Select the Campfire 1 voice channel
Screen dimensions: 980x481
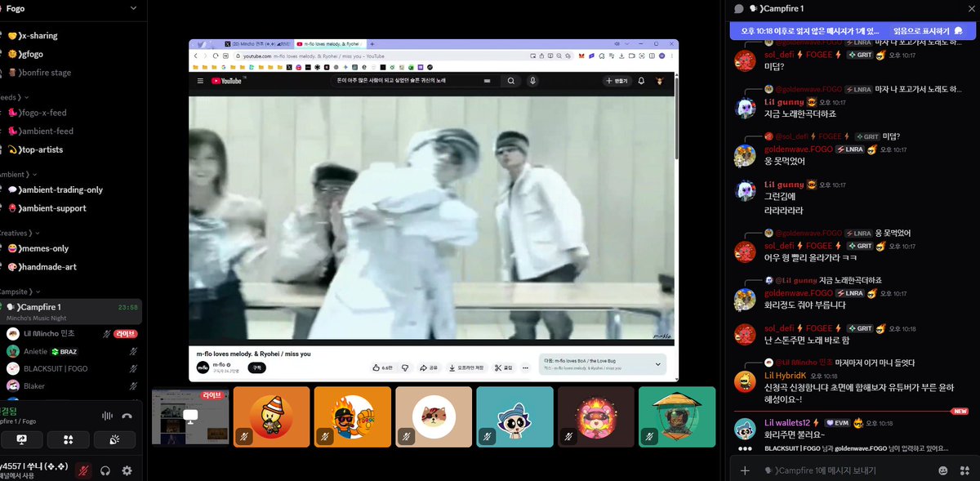pyautogui.click(x=71, y=311)
